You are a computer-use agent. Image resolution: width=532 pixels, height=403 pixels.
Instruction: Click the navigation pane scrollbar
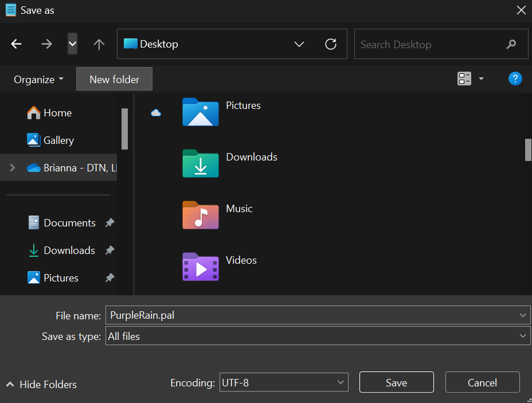pos(124,129)
